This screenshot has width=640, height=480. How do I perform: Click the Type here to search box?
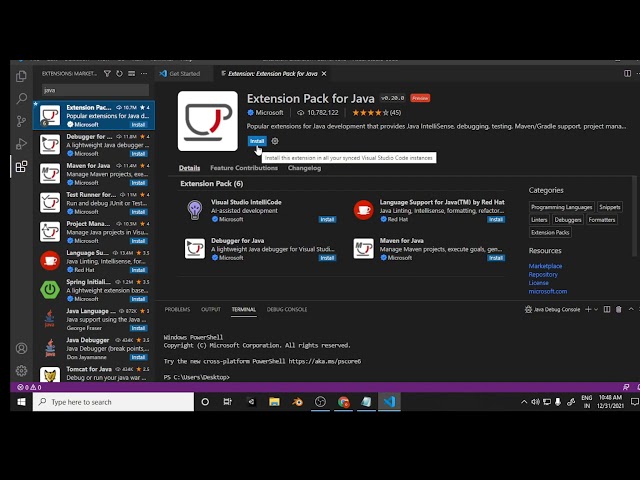pos(113,402)
